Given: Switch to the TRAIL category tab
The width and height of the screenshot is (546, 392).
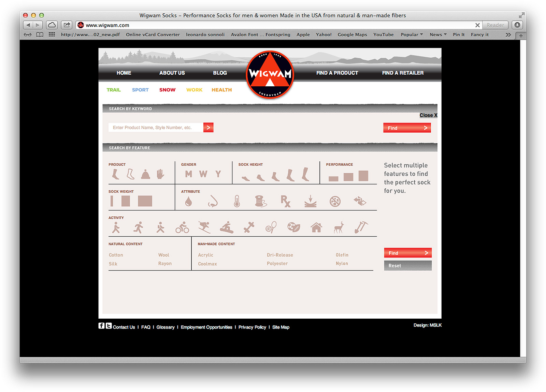Looking at the screenshot, I should tap(114, 90).
